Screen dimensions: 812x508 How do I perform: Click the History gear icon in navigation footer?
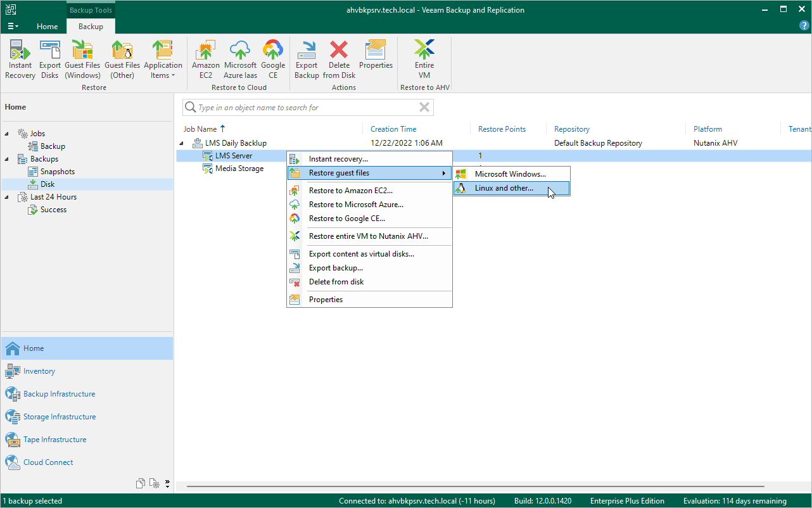pyautogui.click(x=155, y=484)
